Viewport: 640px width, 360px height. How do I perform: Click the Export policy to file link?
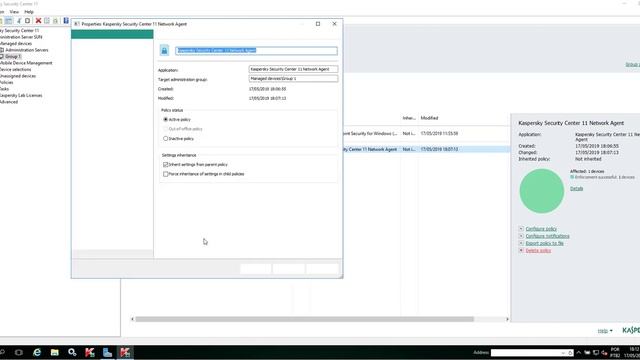pyautogui.click(x=544, y=243)
